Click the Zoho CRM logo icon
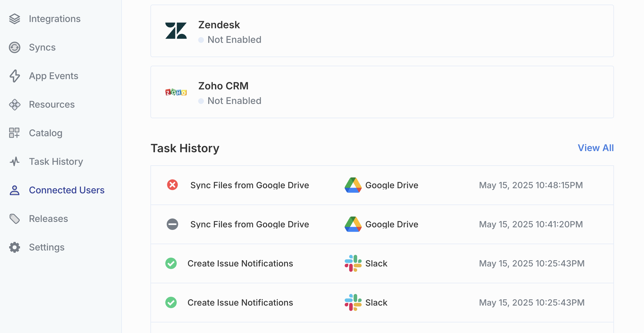Screen dimensions: 644x333 tap(176, 92)
